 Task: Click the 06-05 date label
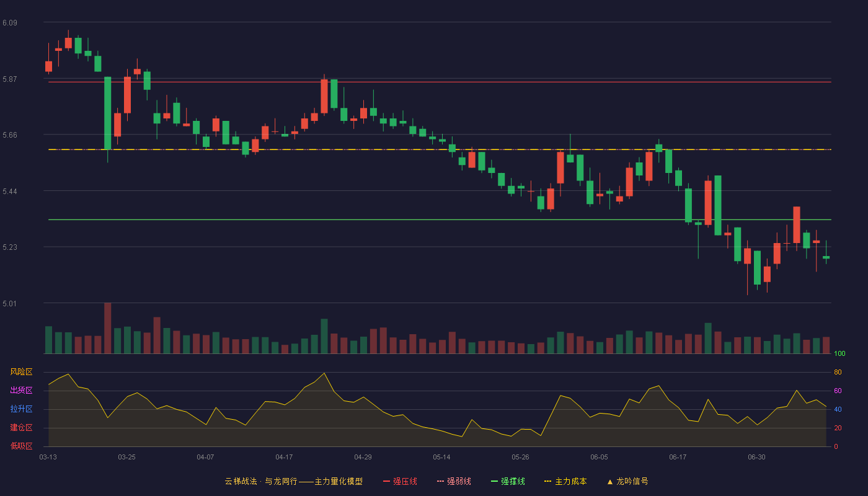(x=599, y=457)
